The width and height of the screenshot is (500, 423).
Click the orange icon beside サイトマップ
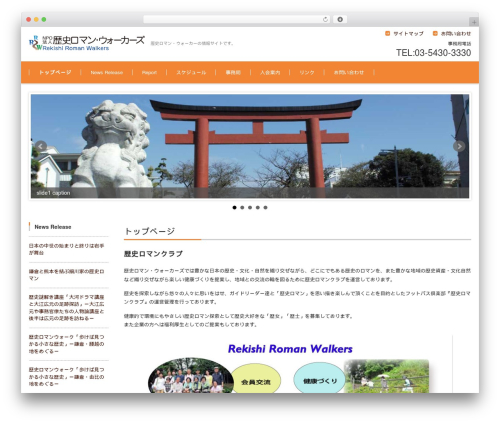coord(387,33)
